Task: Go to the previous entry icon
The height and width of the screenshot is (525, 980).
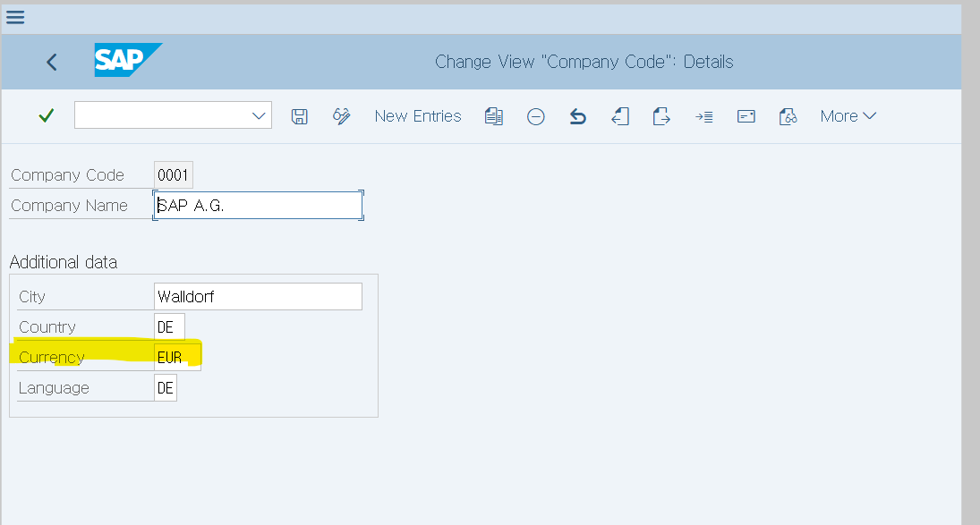Action: (x=620, y=116)
